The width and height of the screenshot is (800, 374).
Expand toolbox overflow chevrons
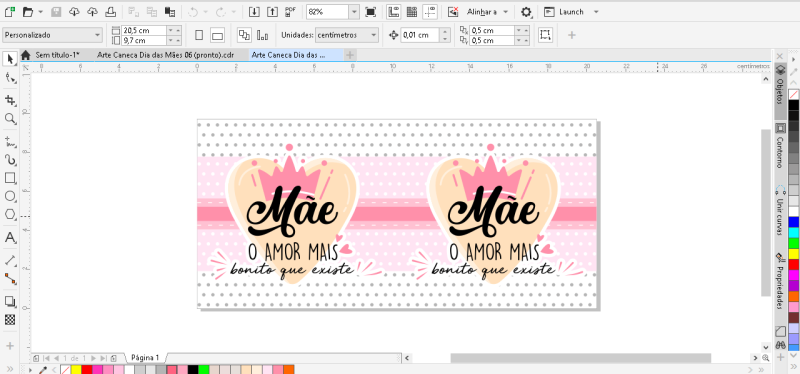(x=10, y=368)
